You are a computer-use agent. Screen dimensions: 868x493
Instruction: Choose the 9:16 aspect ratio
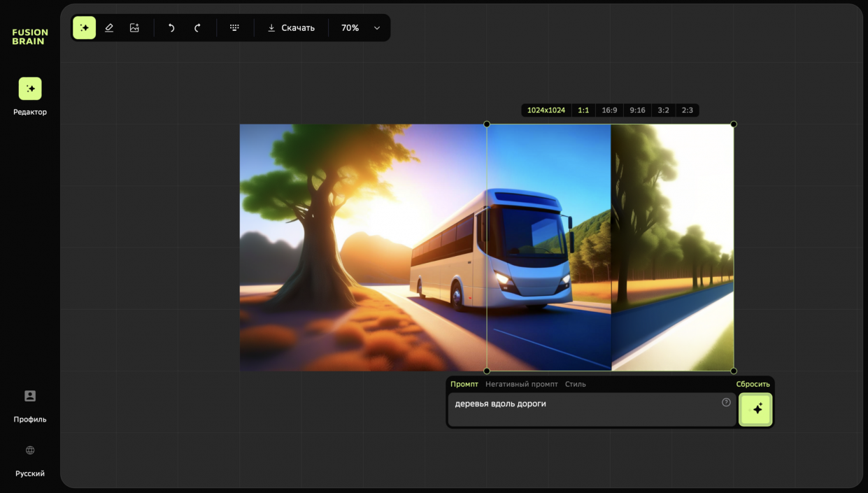click(x=637, y=110)
